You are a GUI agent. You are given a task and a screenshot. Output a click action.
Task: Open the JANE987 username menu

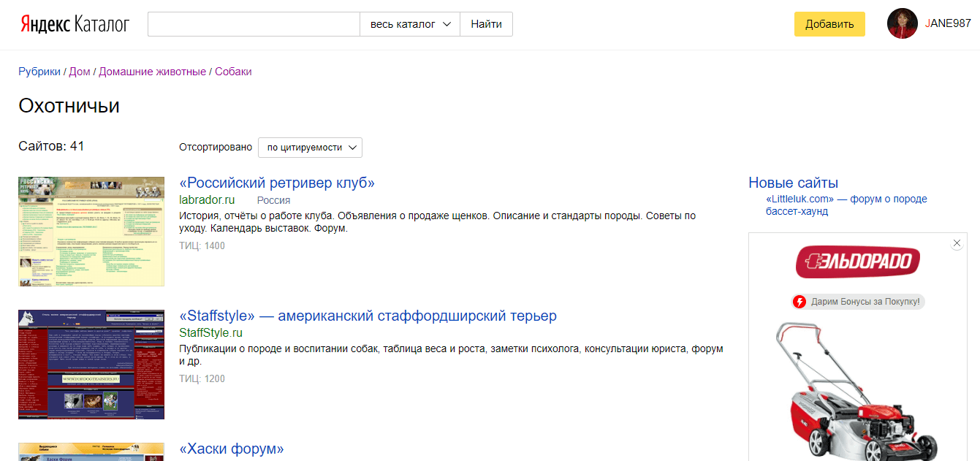[948, 23]
